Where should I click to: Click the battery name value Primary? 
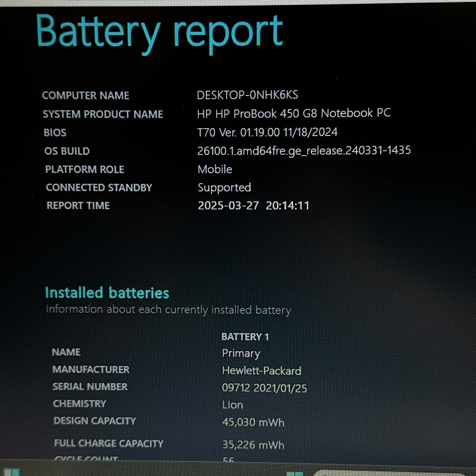(x=241, y=353)
